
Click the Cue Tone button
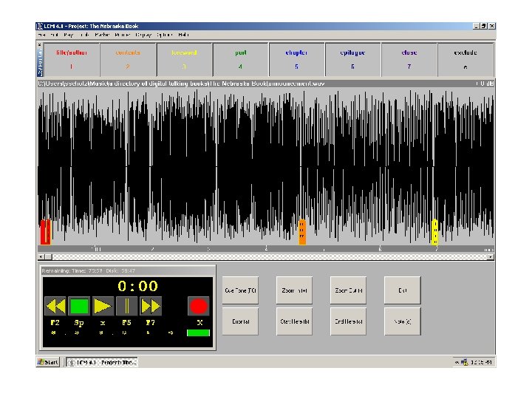(x=240, y=290)
